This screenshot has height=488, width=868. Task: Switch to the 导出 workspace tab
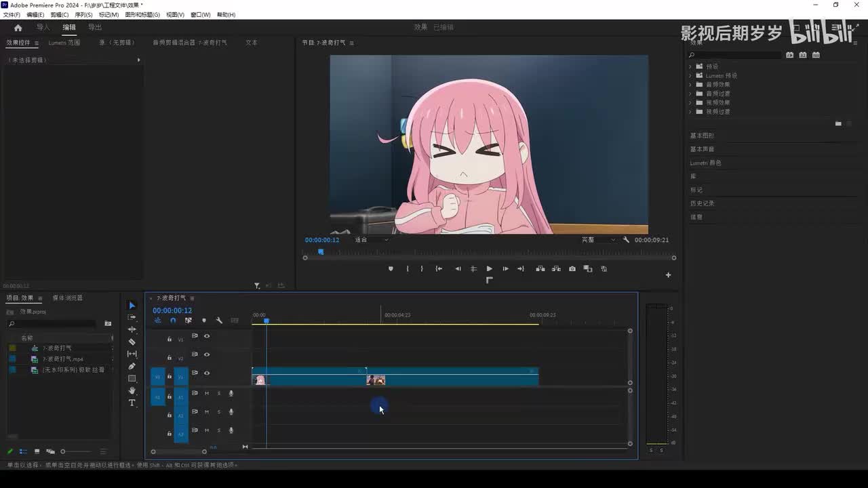(95, 27)
